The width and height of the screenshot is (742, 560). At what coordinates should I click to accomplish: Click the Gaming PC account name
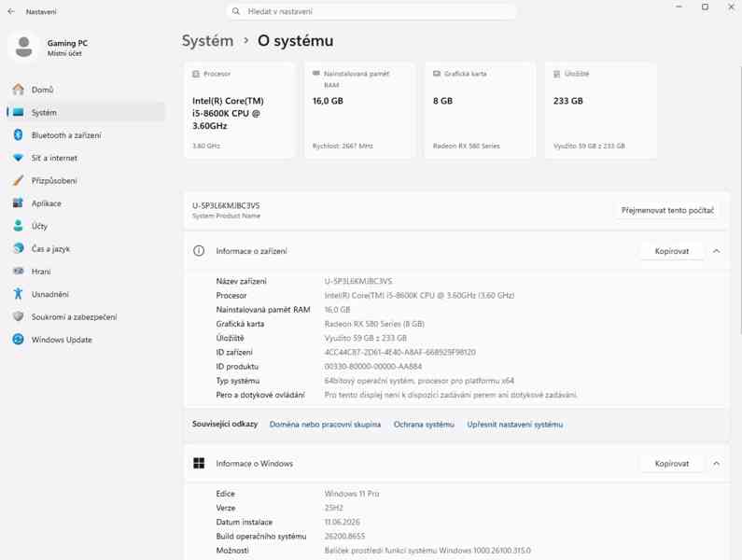(x=67, y=43)
